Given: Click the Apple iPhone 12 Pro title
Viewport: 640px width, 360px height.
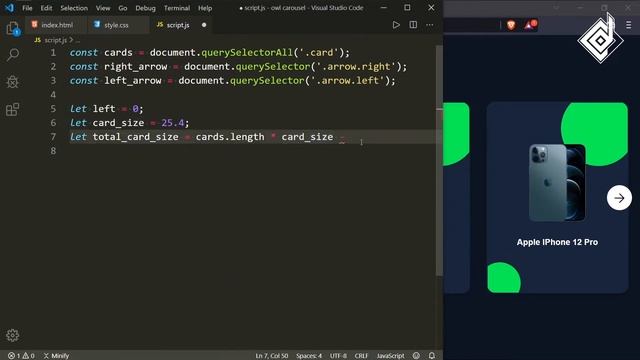Looking at the screenshot, I should pos(557,242).
